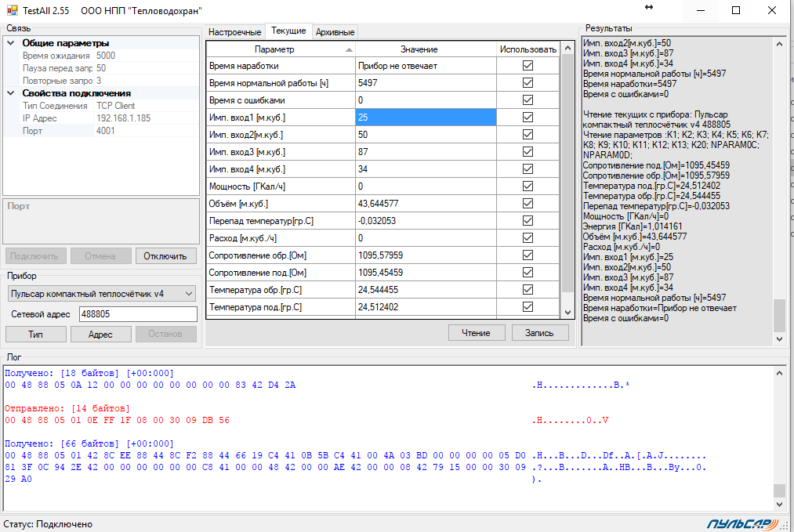794x532 pixels.
Task: Click the Отмена button
Action: point(100,256)
